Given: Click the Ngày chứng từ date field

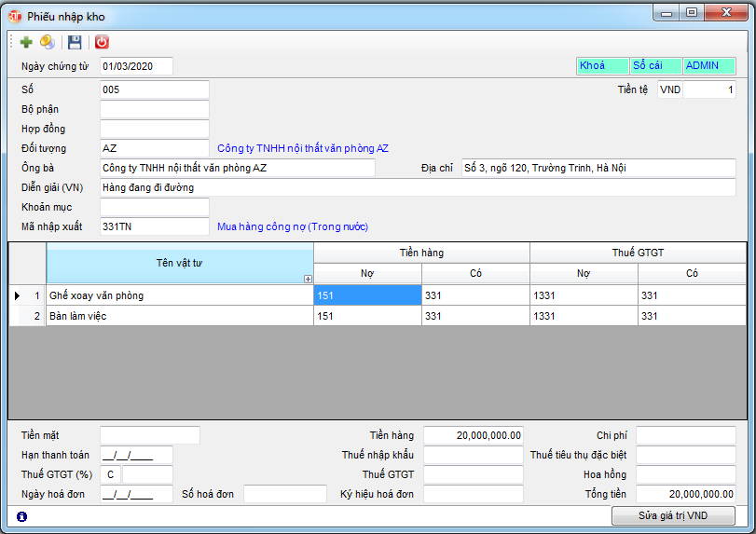Looking at the screenshot, I should coord(136,66).
